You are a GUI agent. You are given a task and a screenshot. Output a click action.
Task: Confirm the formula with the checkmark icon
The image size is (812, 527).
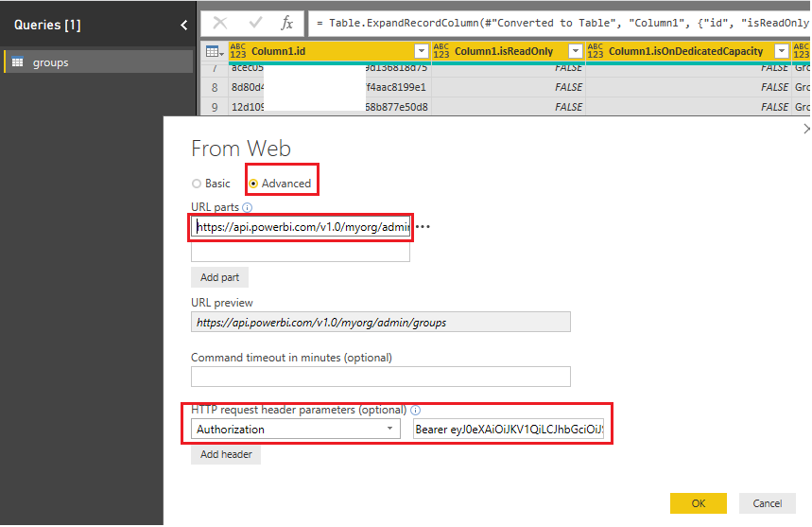[x=255, y=23]
